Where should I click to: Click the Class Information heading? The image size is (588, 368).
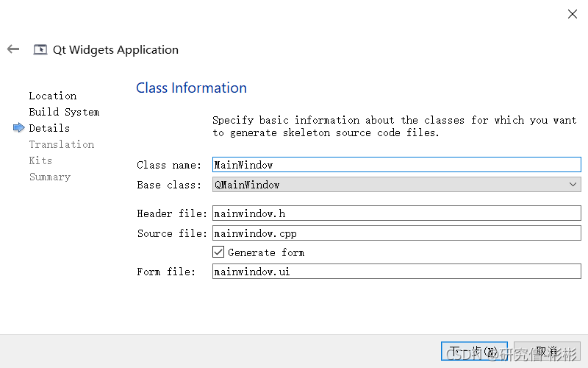(191, 88)
